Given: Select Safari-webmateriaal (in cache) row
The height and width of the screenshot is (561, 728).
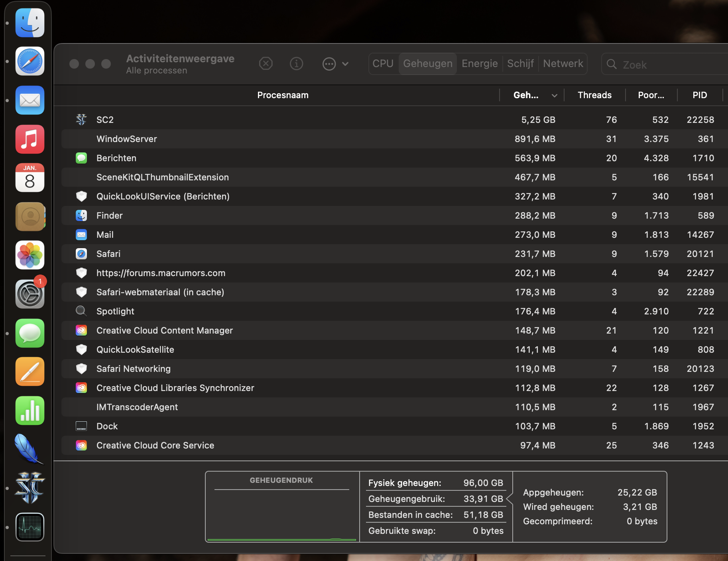Looking at the screenshot, I should 395,292.
